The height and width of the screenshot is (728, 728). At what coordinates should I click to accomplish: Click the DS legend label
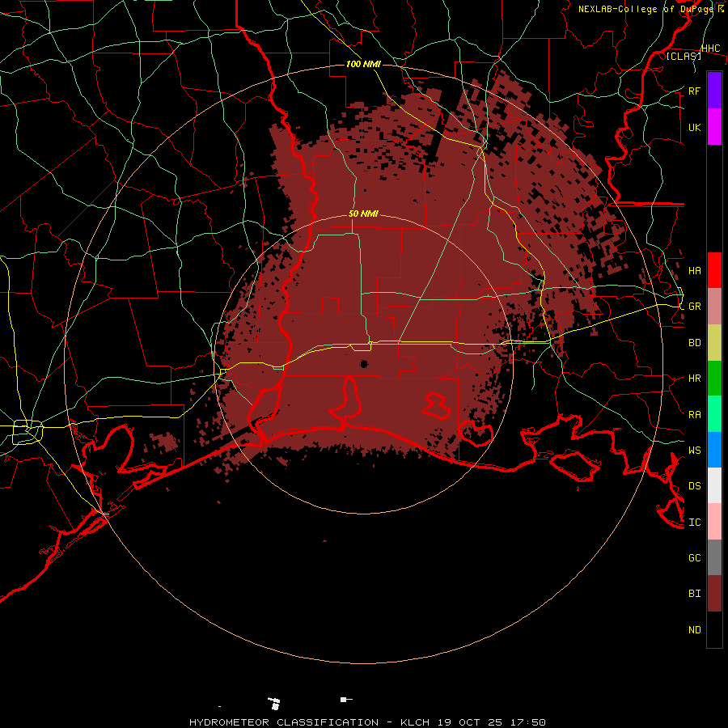tap(695, 486)
